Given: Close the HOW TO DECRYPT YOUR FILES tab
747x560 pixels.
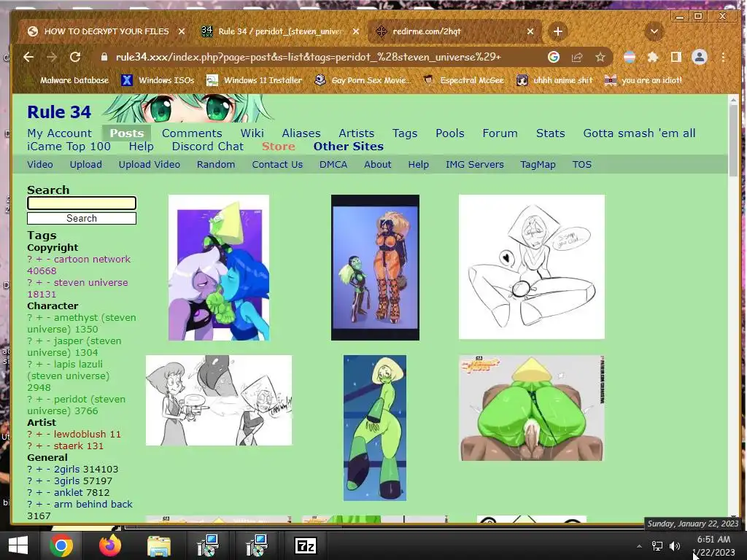Looking at the screenshot, I should [x=182, y=31].
